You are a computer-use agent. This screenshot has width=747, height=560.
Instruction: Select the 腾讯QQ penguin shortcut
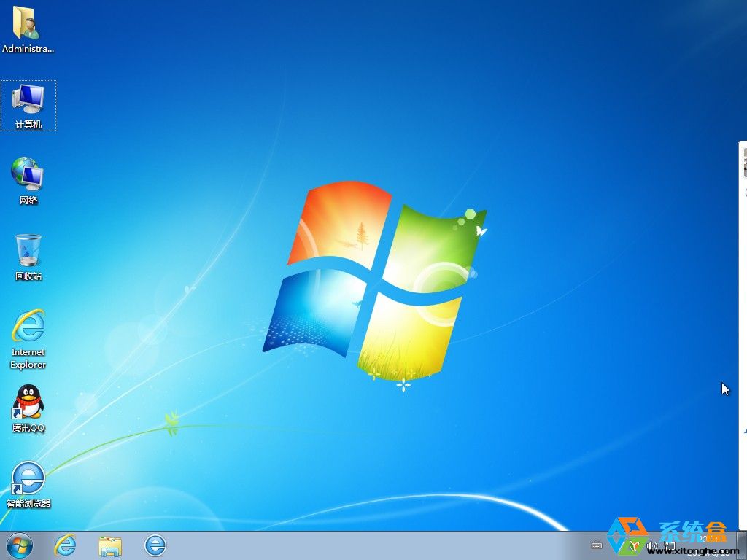point(28,408)
